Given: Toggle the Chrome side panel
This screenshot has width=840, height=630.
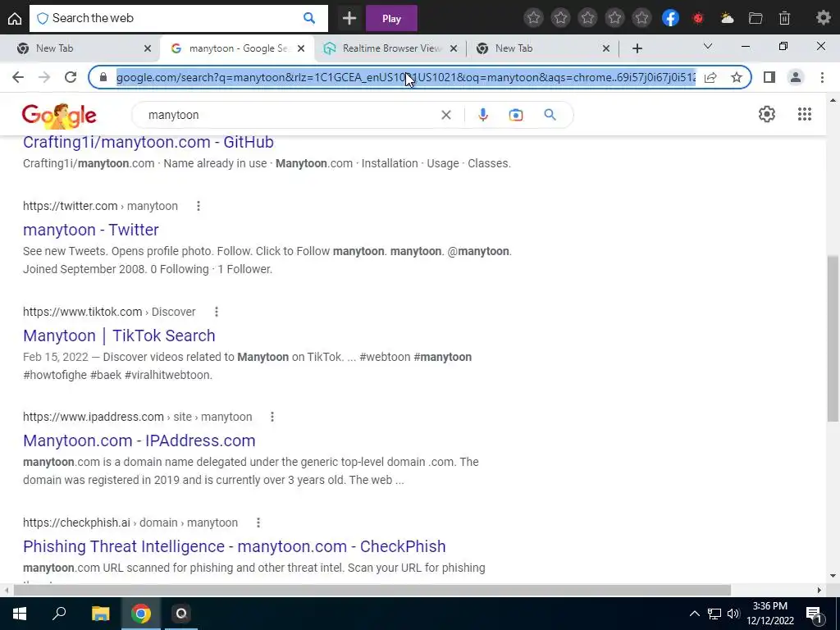Looking at the screenshot, I should click(769, 77).
